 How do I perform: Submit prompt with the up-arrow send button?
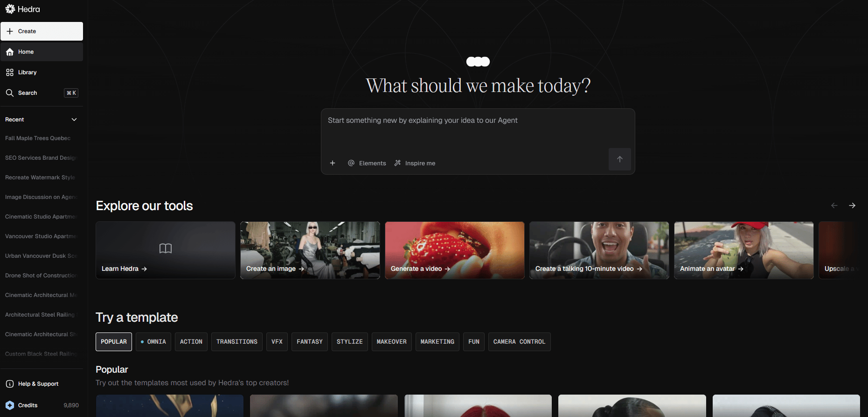pyautogui.click(x=620, y=159)
